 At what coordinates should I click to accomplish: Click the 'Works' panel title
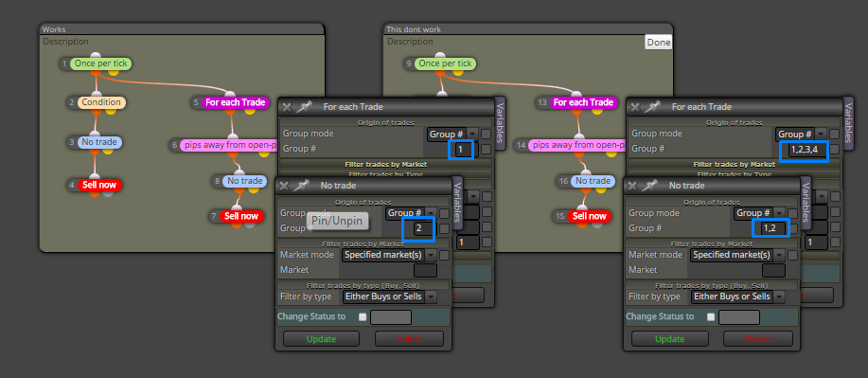(x=54, y=29)
